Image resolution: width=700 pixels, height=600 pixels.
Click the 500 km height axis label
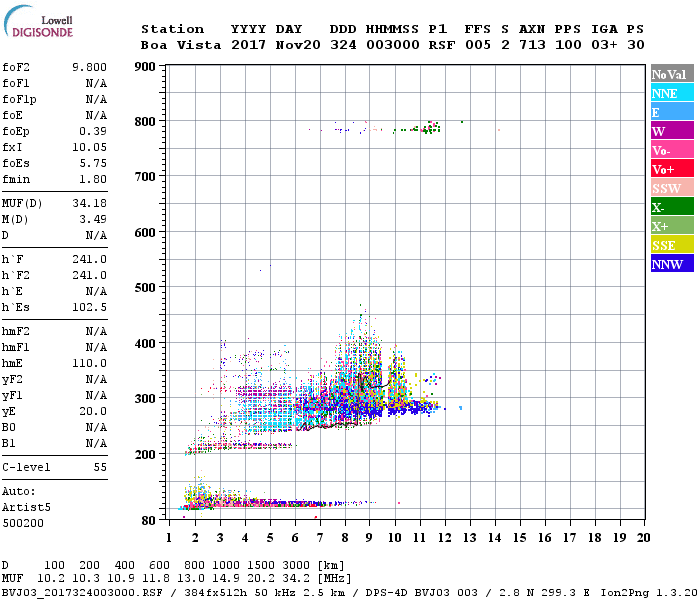(145, 288)
